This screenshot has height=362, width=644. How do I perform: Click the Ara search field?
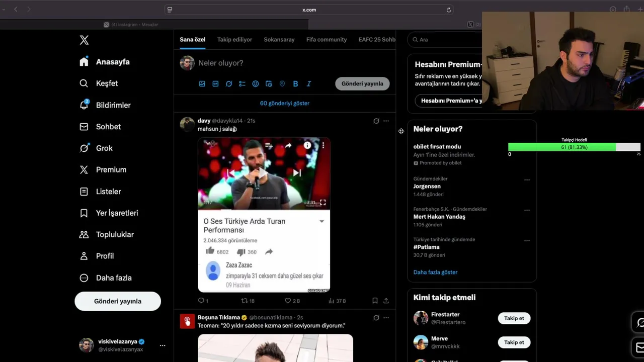445,40
